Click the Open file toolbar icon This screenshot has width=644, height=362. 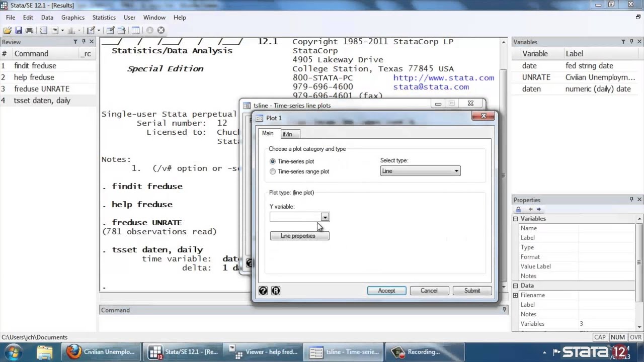point(7,30)
